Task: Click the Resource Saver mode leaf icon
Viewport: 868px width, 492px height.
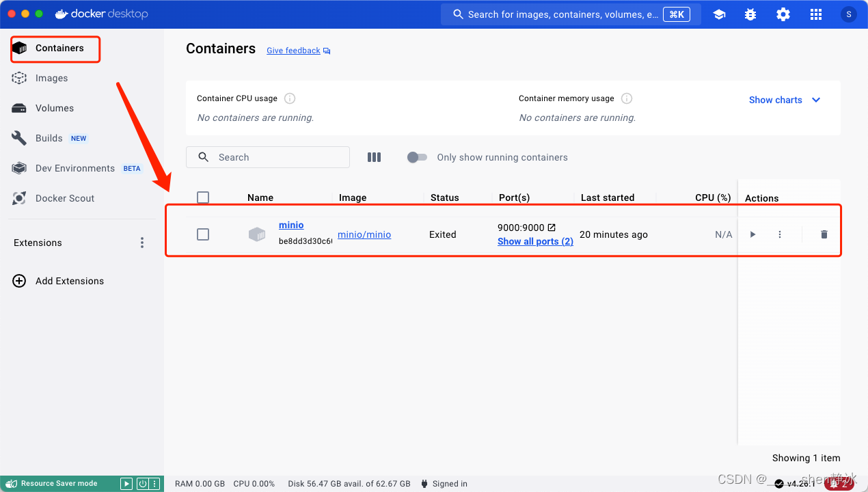Action: coord(11,483)
